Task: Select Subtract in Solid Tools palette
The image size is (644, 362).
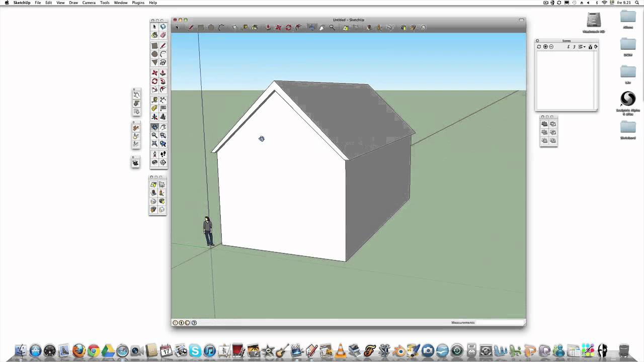Action: pyautogui.click(x=553, y=132)
